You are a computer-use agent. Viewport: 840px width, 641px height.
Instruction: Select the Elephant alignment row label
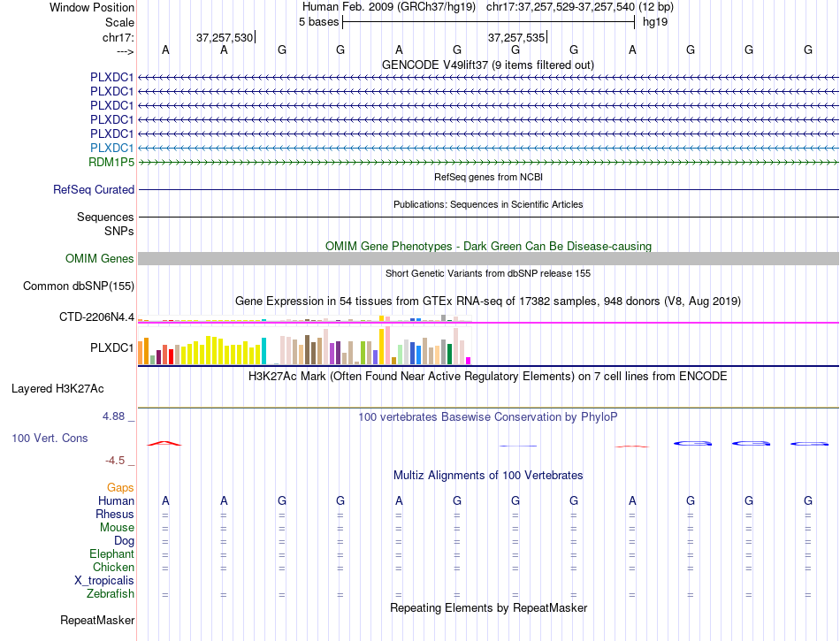[111, 553]
